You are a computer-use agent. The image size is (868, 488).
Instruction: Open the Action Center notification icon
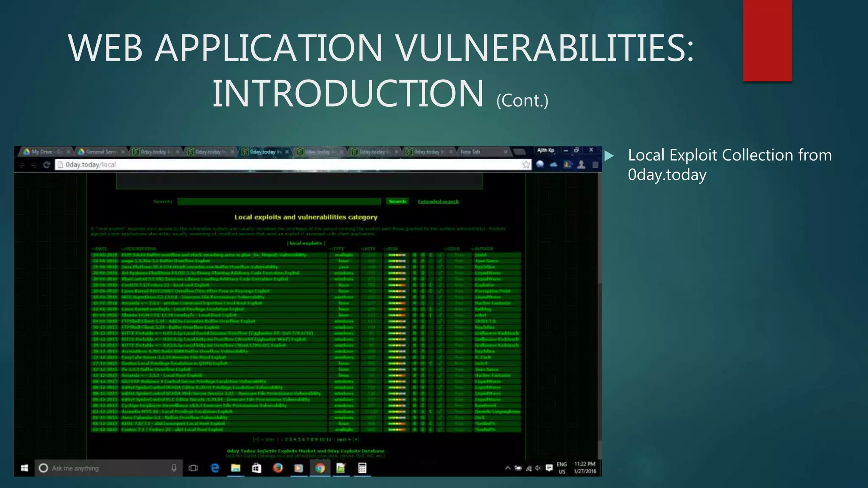549,468
